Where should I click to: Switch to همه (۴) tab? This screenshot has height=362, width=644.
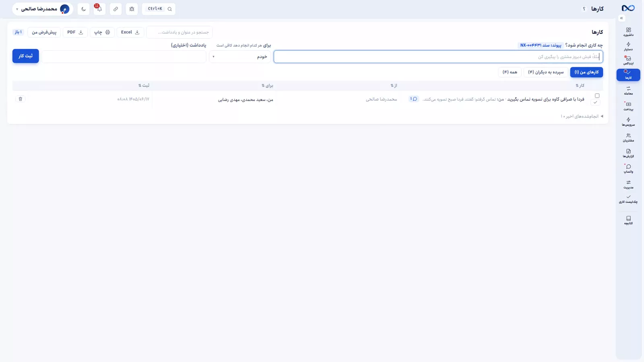(510, 72)
